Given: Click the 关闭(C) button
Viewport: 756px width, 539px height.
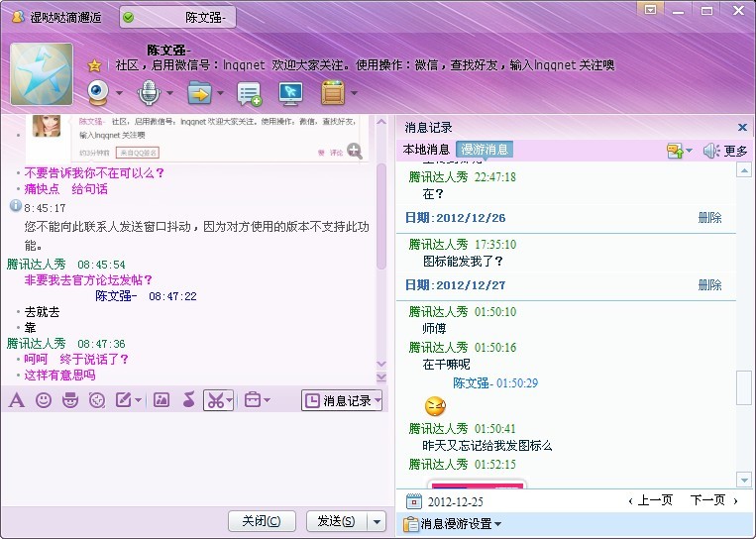Looking at the screenshot, I should [x=262, y=521].
